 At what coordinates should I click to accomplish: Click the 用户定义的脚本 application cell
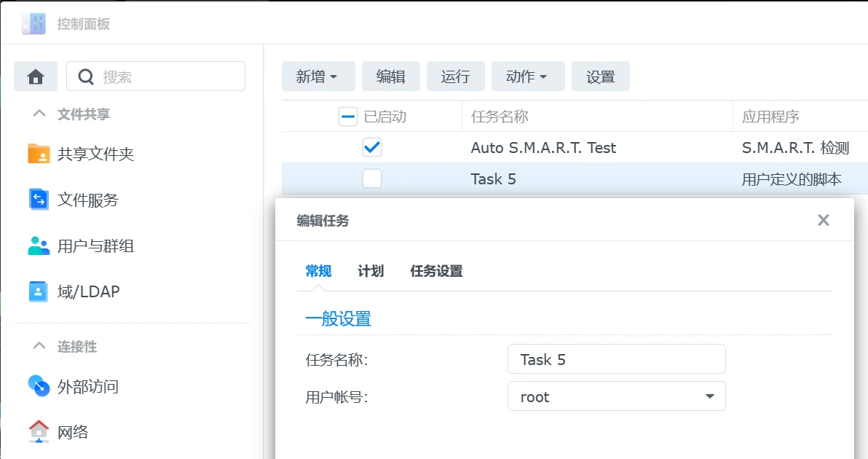click(791, 178)
